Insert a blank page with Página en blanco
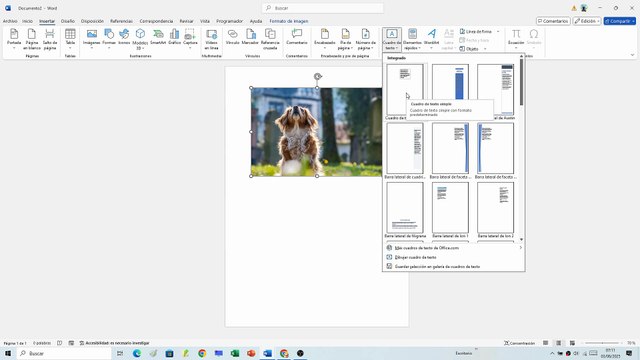The image size is (640, 360). (x=31, y=39)
